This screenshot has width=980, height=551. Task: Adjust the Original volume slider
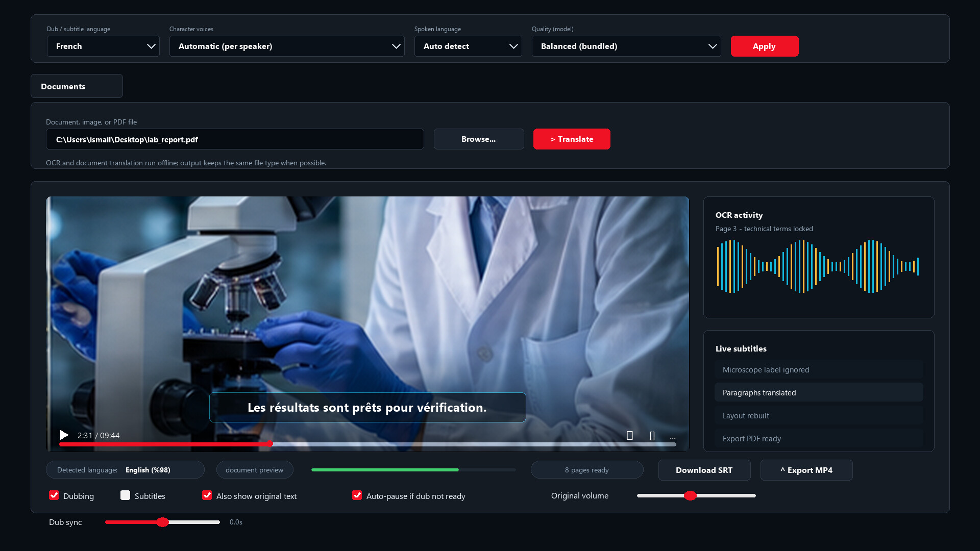pos(696,495)
